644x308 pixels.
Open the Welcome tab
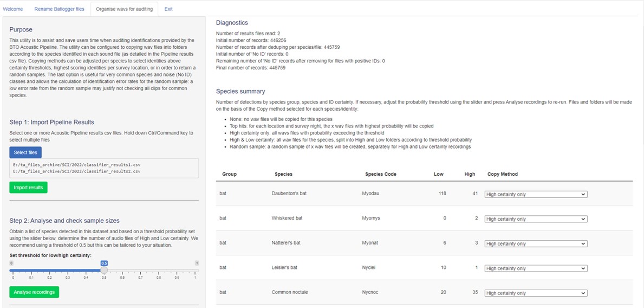(x=13, y=9)
